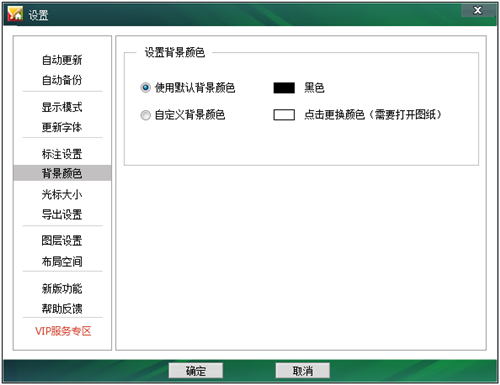Go to 更新字体 section
The image size is (500, 385).
click(x=62, y=127)
